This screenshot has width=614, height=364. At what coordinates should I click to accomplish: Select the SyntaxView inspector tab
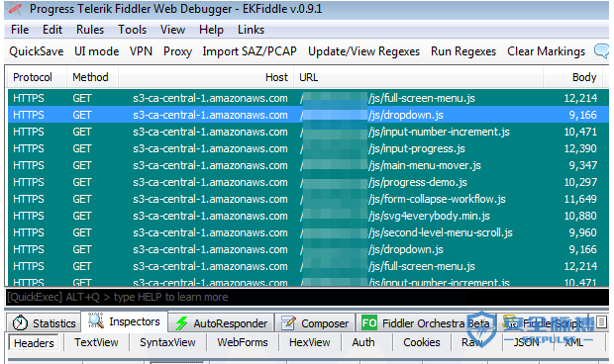pyautogui.click(x=167, y=342)
